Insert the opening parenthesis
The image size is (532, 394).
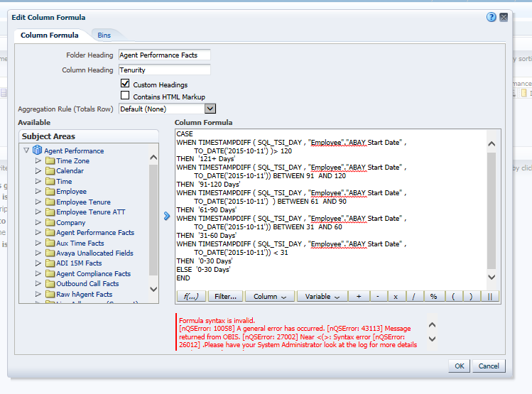[x=452, y=297]
